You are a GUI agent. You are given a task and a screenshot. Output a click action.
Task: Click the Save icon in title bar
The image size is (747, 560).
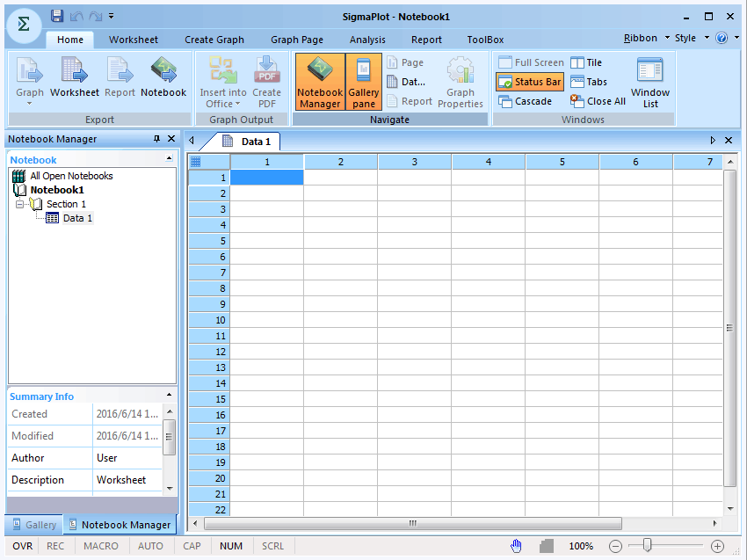pyautogui.click(x=57, y=16)
